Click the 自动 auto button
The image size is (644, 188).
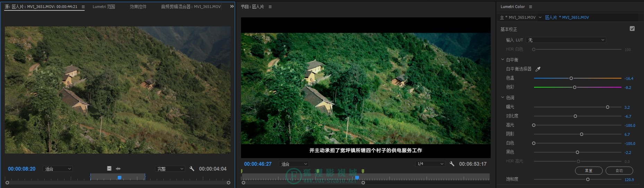(x=619, y=171)
